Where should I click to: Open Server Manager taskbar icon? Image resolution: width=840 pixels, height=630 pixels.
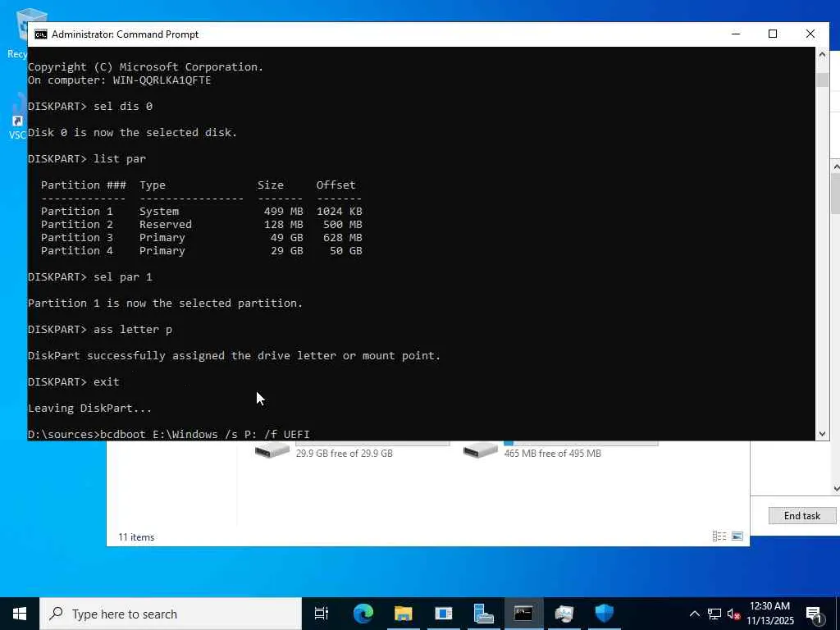[484, 614]
